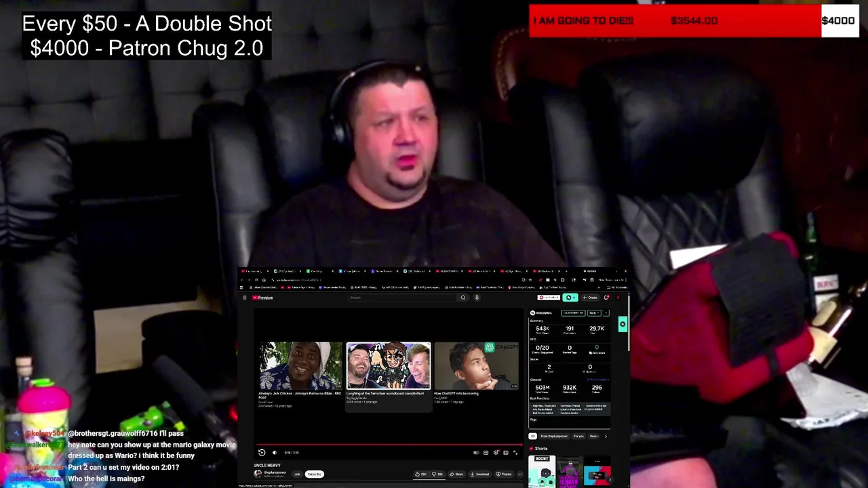
Task: Click the UNCLE HEAVY video title
Action: pos(267,465)
